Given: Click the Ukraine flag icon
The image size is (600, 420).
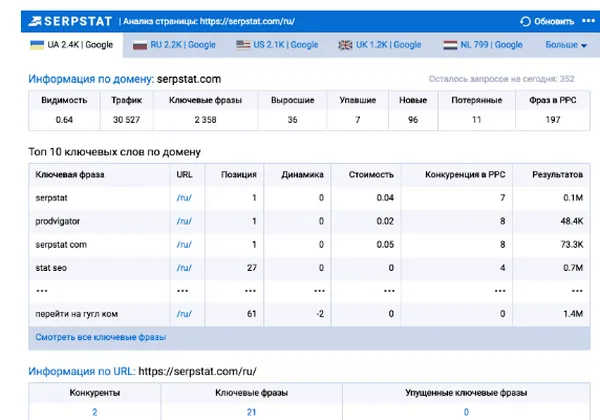Looking at the screenshot, I should coord(37,45).
